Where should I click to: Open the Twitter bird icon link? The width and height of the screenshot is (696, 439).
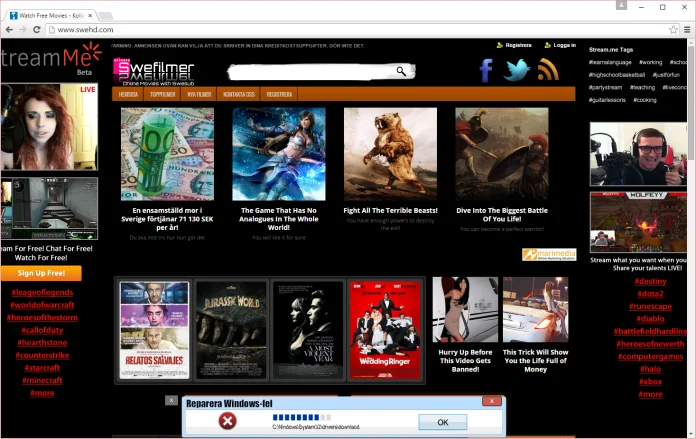[x=516, y=70]
